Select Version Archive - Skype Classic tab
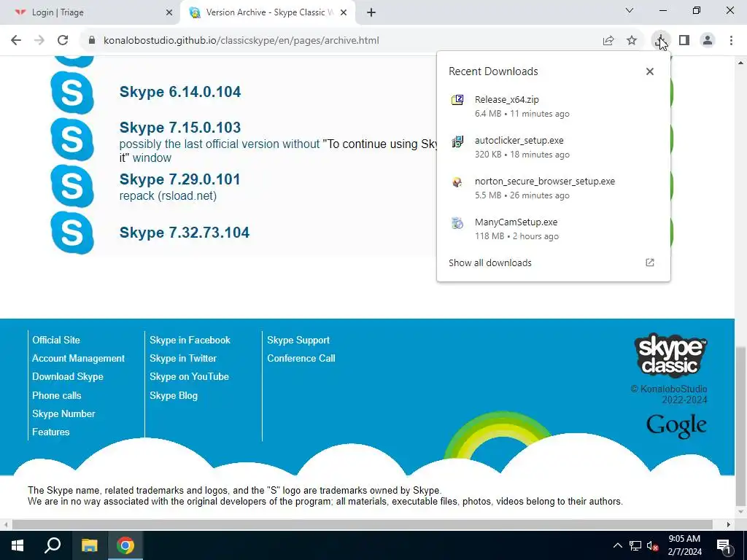 pyautogui.click(x=268, y=12)
